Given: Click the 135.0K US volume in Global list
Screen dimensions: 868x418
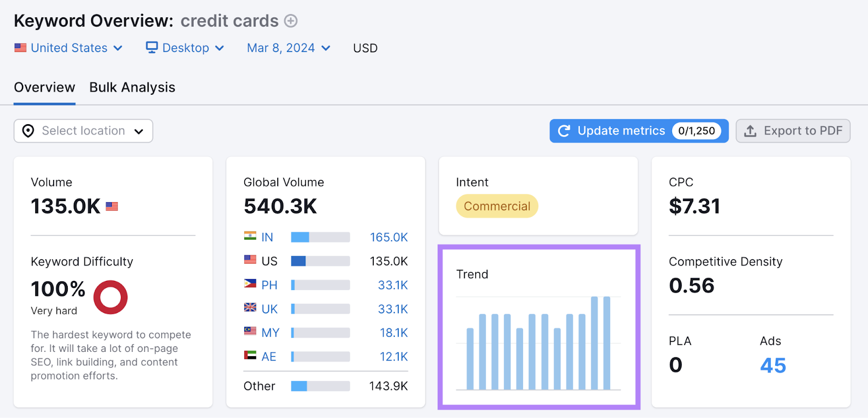Looking at the screenshot, I should [389, 261].
